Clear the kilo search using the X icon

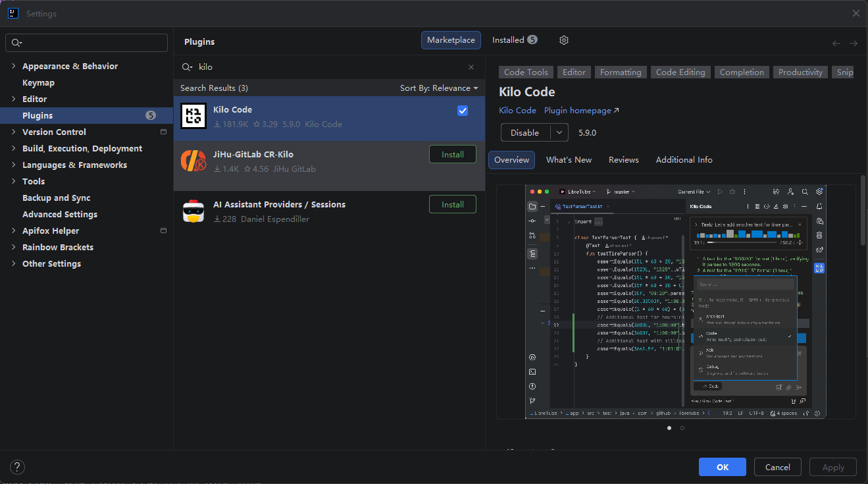click(471, 67)
